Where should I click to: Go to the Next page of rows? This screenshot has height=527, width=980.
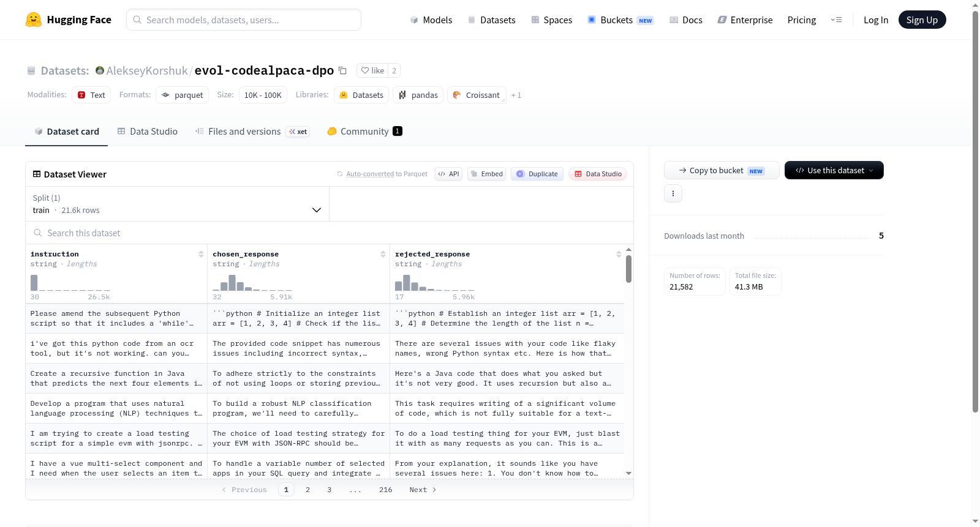click(x=423, y=490)
